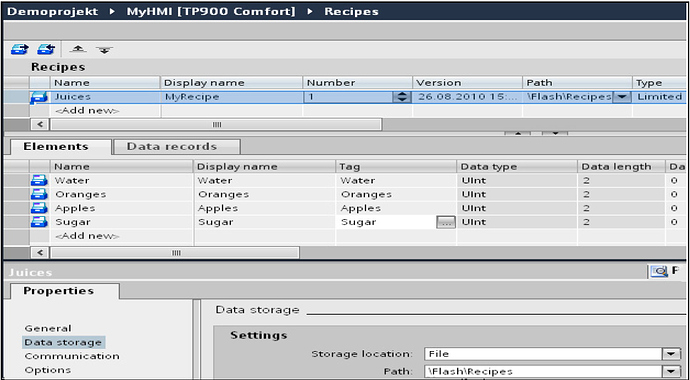Click the Name column header in Recipes
The width and height of the screenshot is (690, 380).
point(106,83)
